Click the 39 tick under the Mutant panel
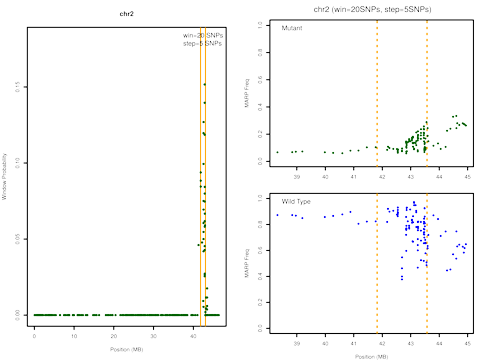This screenshot has width=480, height=360. [297, 177]
